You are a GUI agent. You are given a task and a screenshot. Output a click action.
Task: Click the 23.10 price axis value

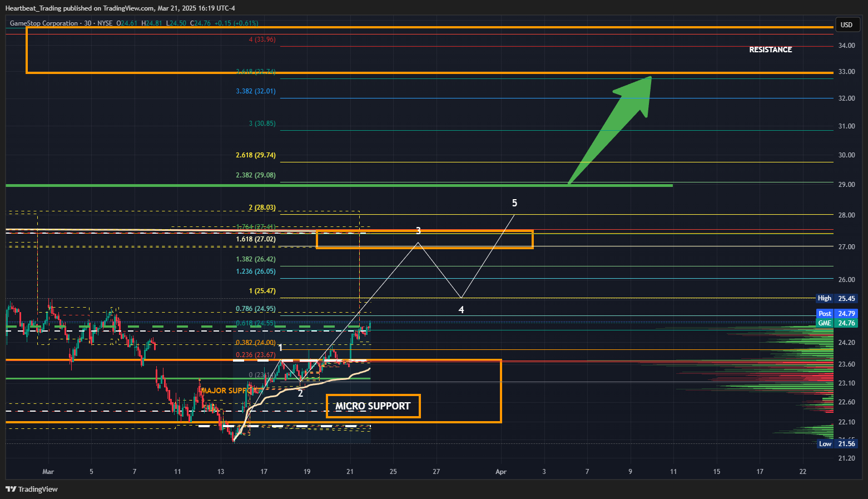(x=846, y=383)
